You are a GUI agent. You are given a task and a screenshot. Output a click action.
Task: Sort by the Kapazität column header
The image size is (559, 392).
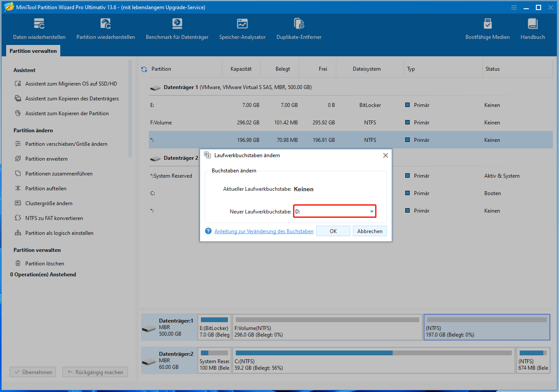[241, 69]
